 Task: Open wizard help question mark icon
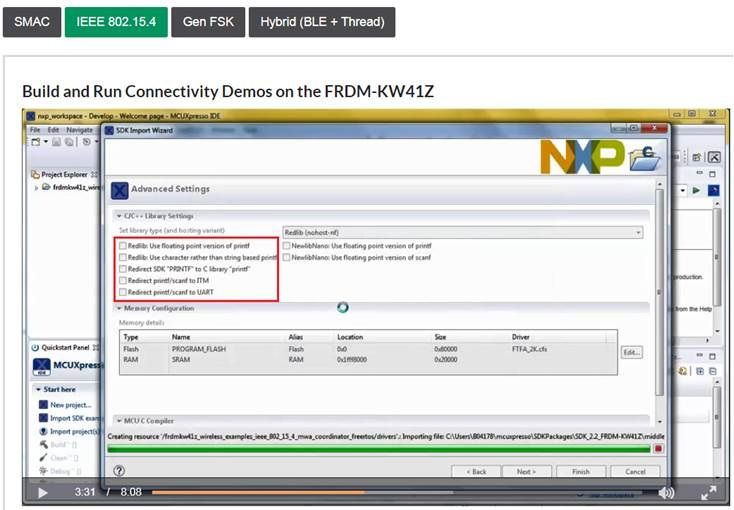pos(119,471)
